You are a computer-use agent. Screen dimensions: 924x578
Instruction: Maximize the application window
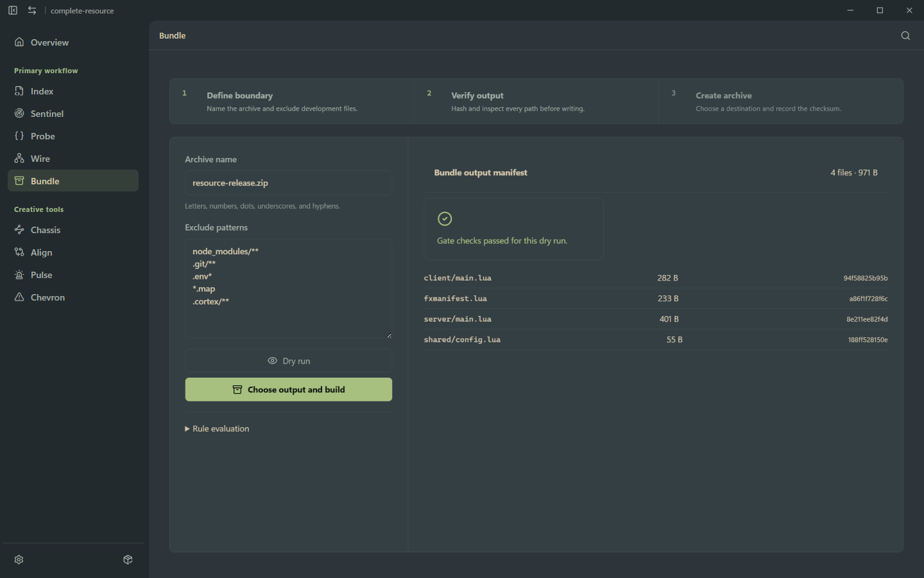(880, 10)
